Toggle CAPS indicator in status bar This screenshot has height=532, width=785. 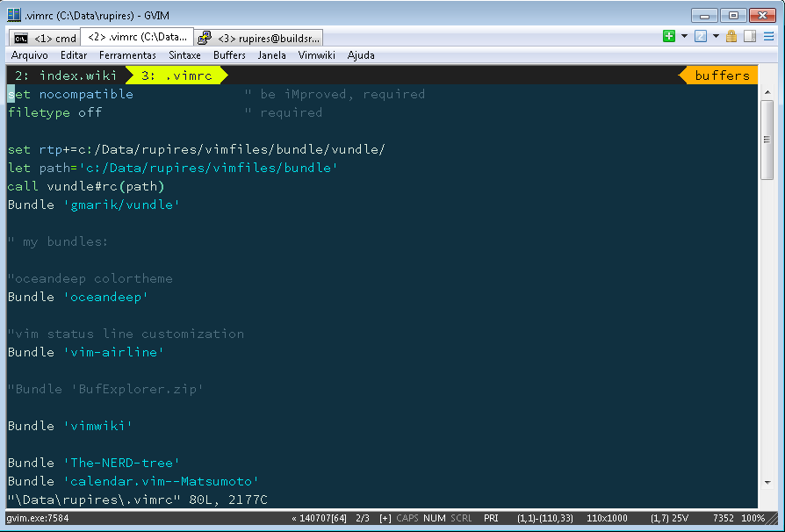pyautogui.click(x=407, y=519)
